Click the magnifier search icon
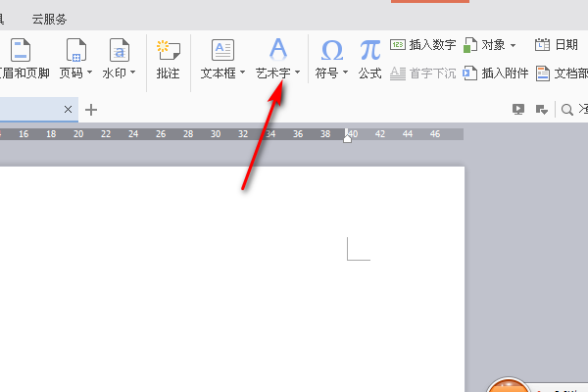588x392 pixels. [x=566, y=110]
